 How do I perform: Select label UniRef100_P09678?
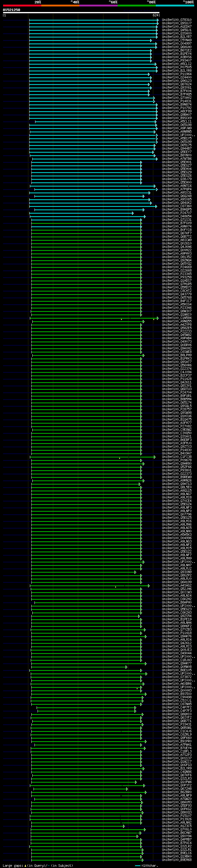click(x=177, y=460)
